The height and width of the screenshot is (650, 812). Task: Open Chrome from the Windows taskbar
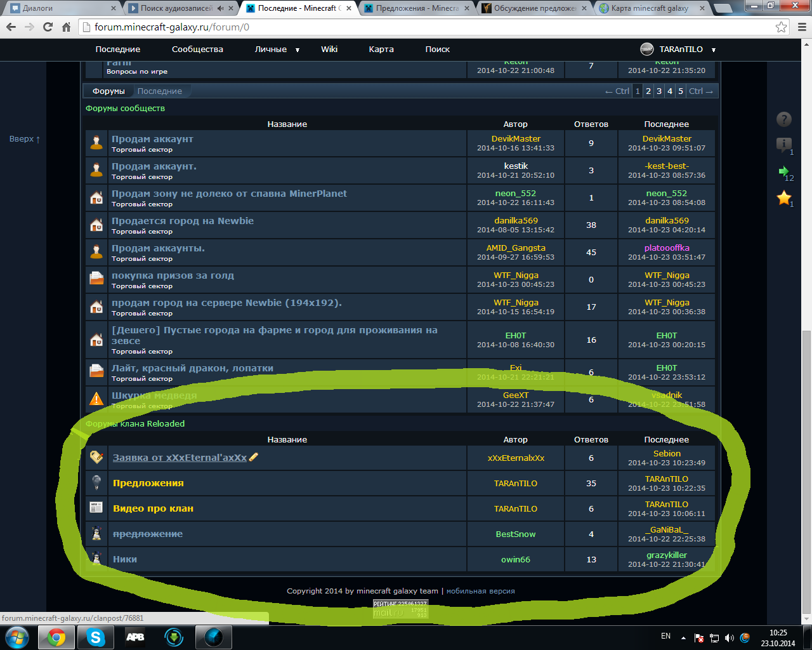(56, 637)
